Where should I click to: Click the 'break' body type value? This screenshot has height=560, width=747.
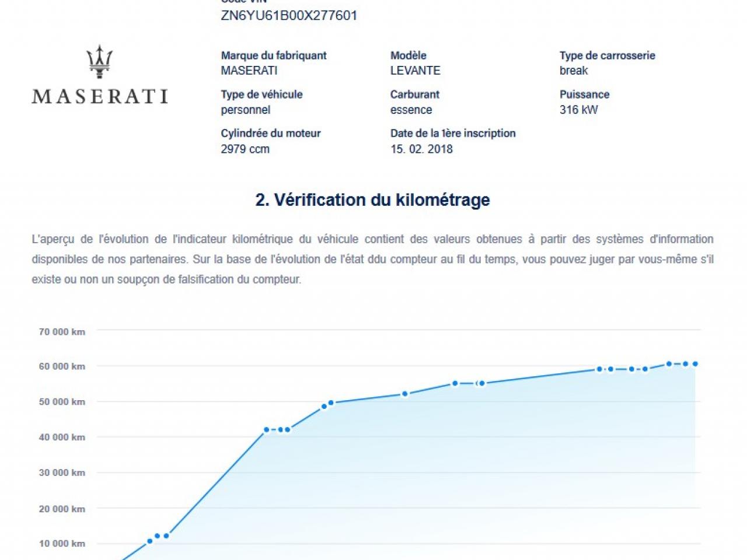point(574,71)
